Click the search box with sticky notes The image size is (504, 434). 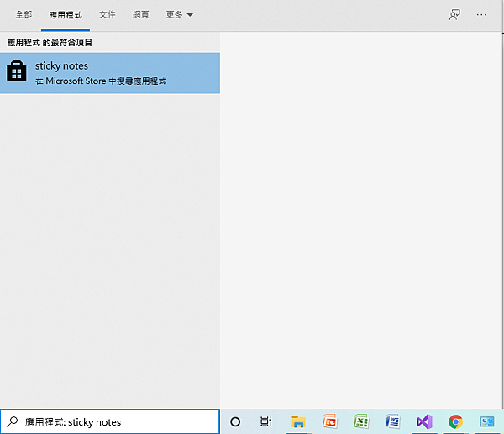tap(110, 421)
